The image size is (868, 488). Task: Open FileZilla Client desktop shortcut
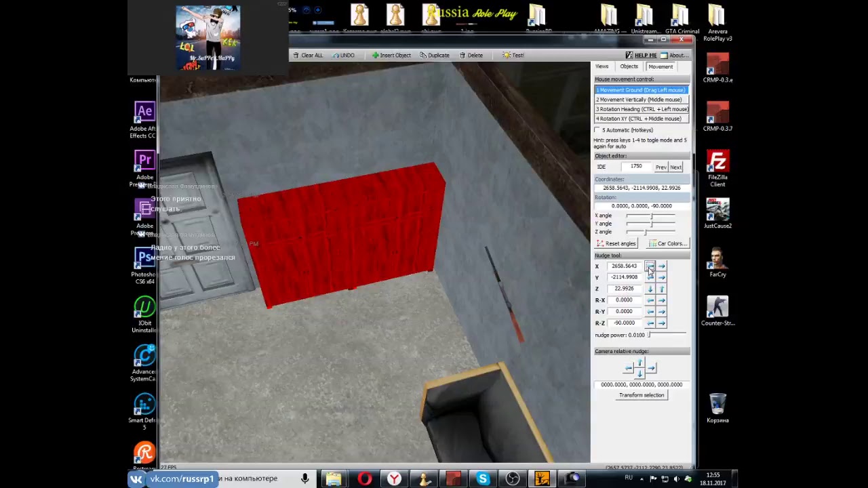tap(717, 169)
